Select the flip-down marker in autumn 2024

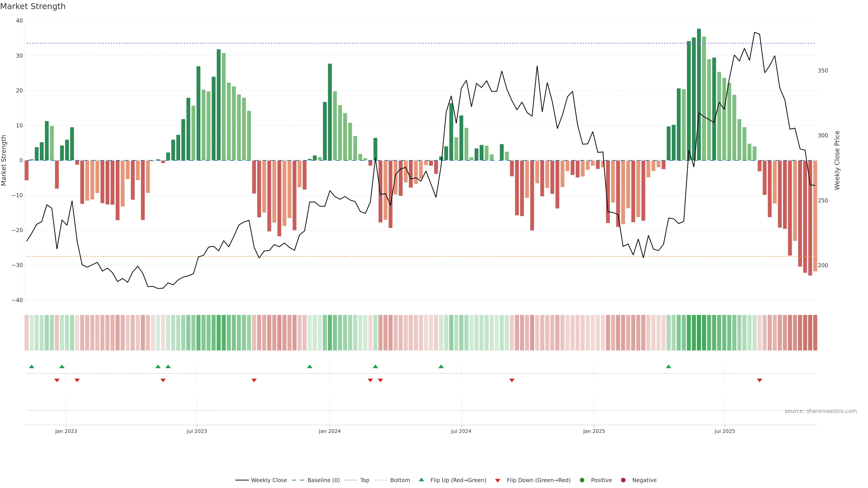pos(512,380)
